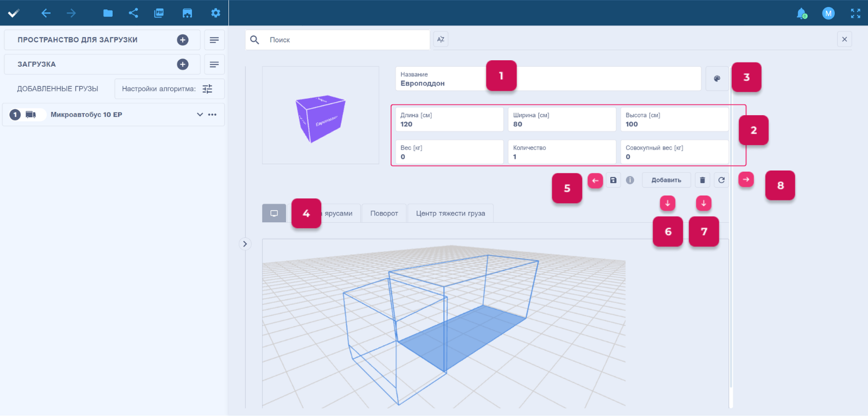Toggle the screen view button above 3D scene
The height and width of the screenshot is (416, 868).
(x=274, y=213)
